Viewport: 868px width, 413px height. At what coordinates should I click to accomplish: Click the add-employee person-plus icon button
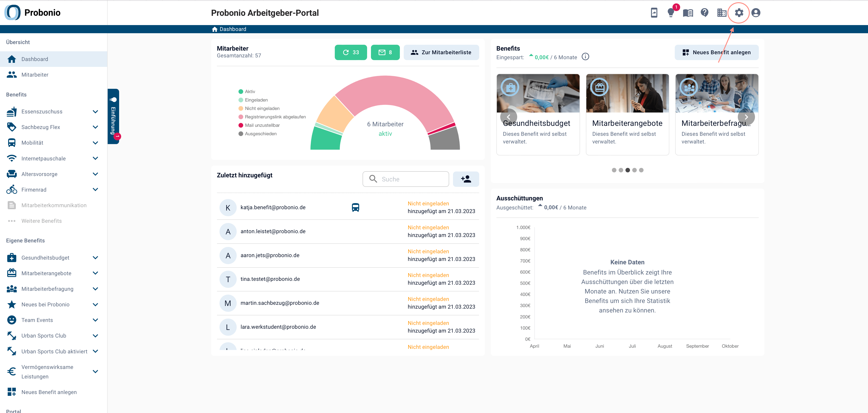[466, 179]
